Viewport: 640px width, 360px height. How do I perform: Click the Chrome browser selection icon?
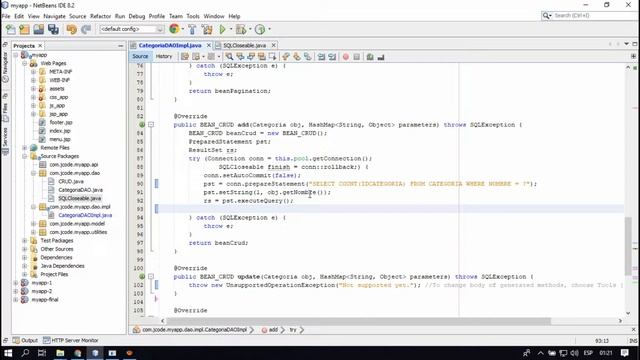(x=174, y=29)
